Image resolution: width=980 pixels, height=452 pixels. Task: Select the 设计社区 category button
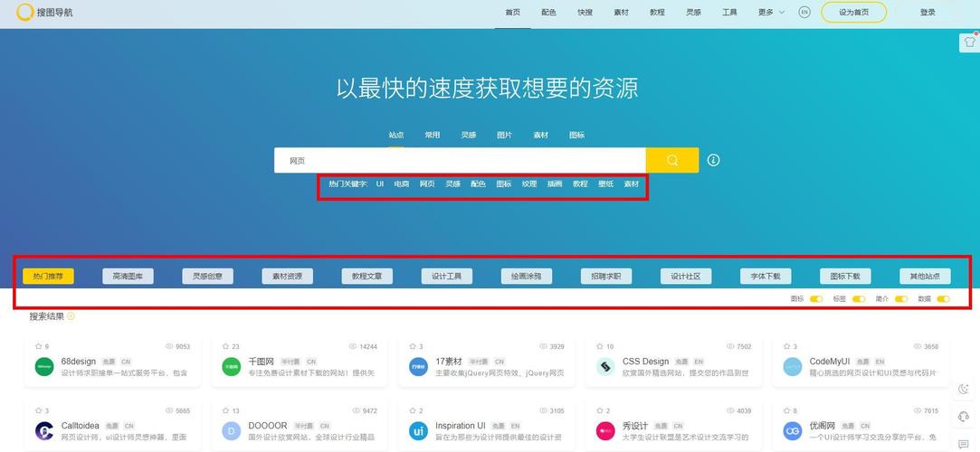coord(686,276)
